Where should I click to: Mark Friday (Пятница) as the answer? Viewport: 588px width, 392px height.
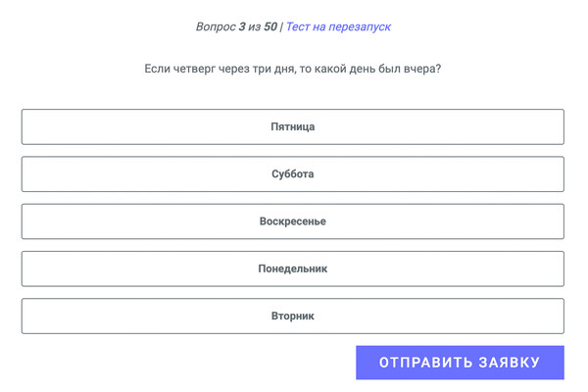point(292,126)
